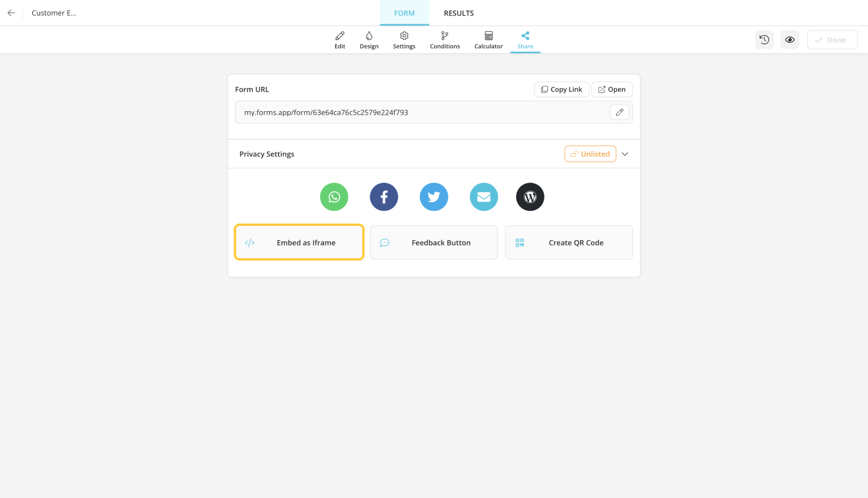
Task: Switch to the RESULTS tab
Action: 458,13
